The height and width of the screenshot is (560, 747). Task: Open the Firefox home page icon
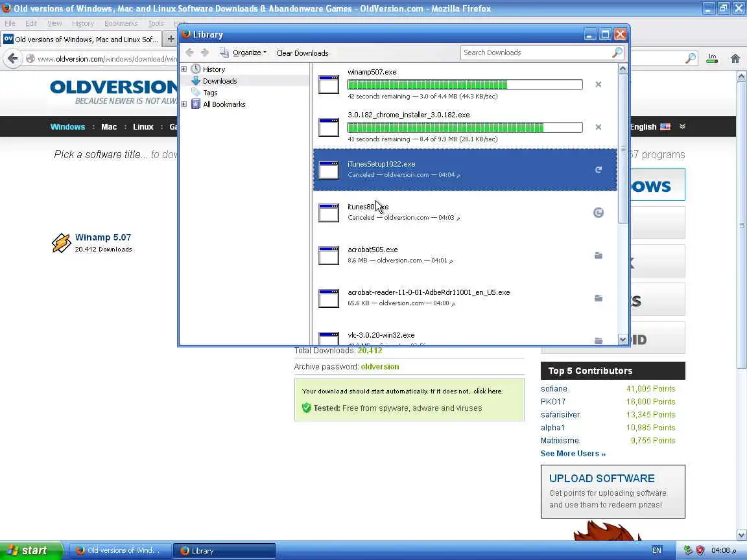point(735,58)
